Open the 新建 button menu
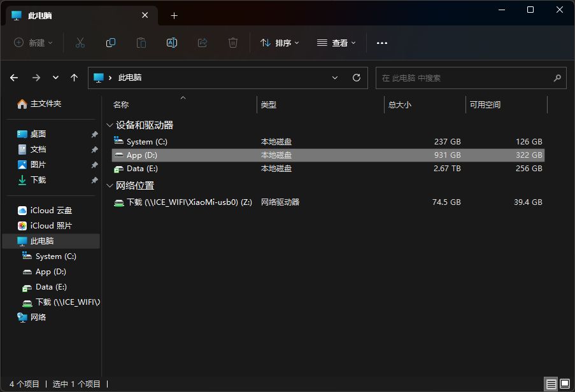 point(32,43)
